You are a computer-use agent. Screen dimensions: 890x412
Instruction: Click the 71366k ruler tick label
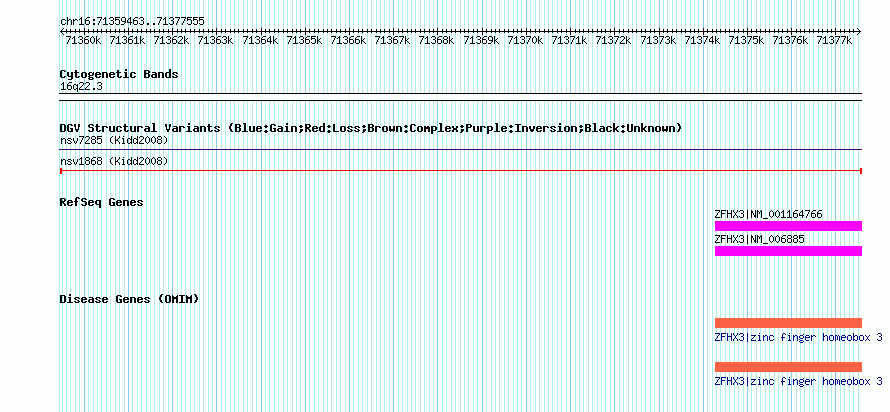click(349, 40)
